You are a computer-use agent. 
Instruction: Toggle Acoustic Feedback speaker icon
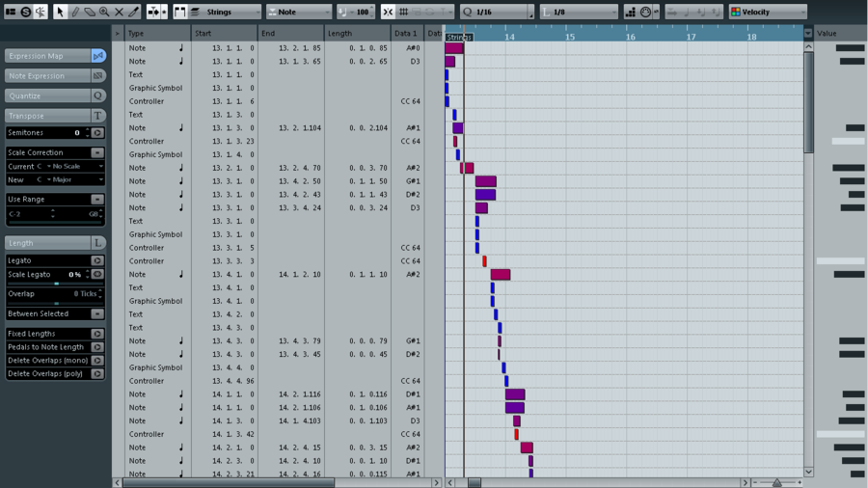pyautogui.click(x=41, y=12)
